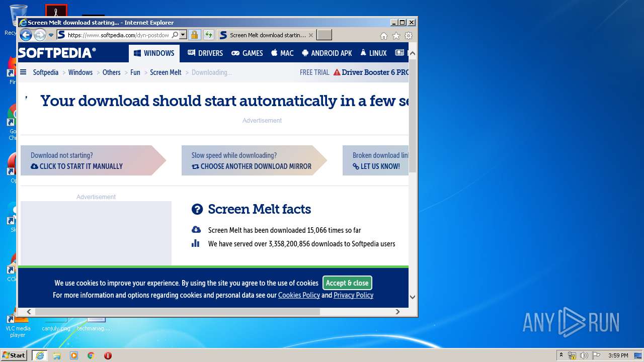Click the Screen Melt facts question icon

[197, 209]
